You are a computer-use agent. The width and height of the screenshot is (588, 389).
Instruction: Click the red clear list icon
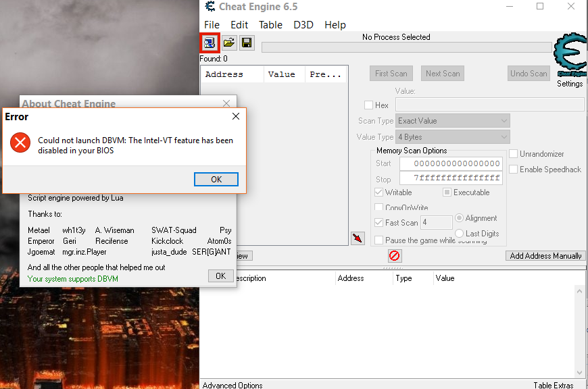395,256
